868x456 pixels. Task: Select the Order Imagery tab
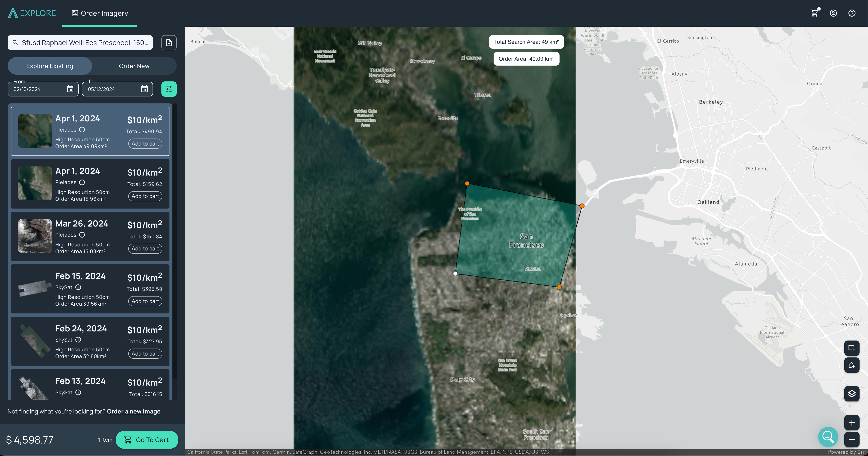point(100,14)
